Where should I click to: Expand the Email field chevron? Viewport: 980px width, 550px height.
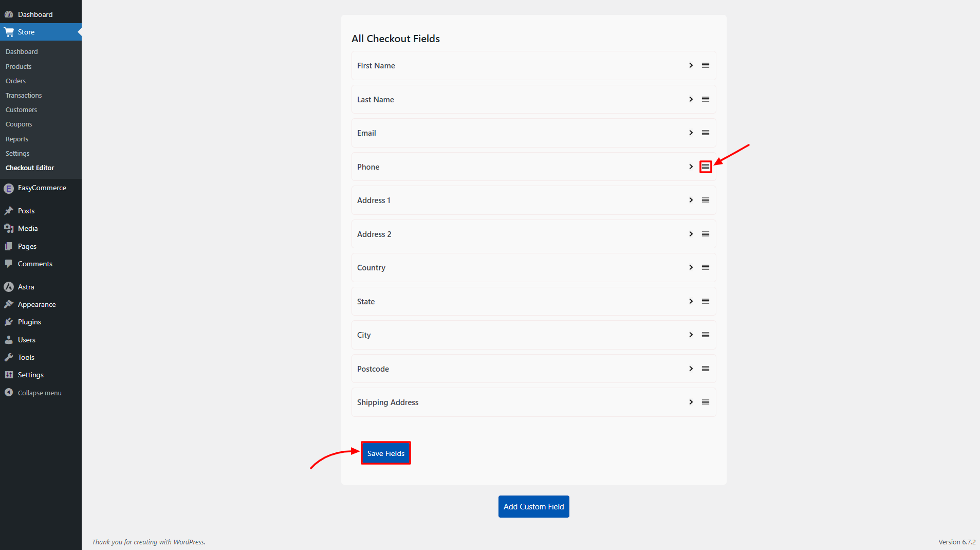691,133
